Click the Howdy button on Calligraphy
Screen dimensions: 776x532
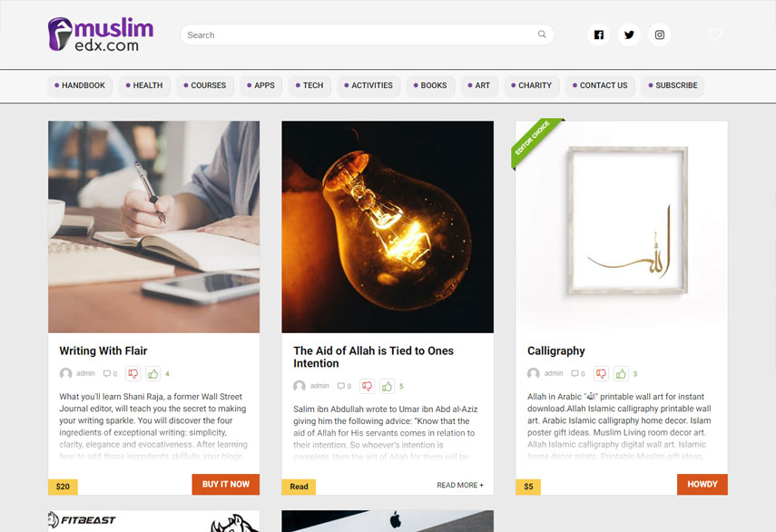point(702,485)
